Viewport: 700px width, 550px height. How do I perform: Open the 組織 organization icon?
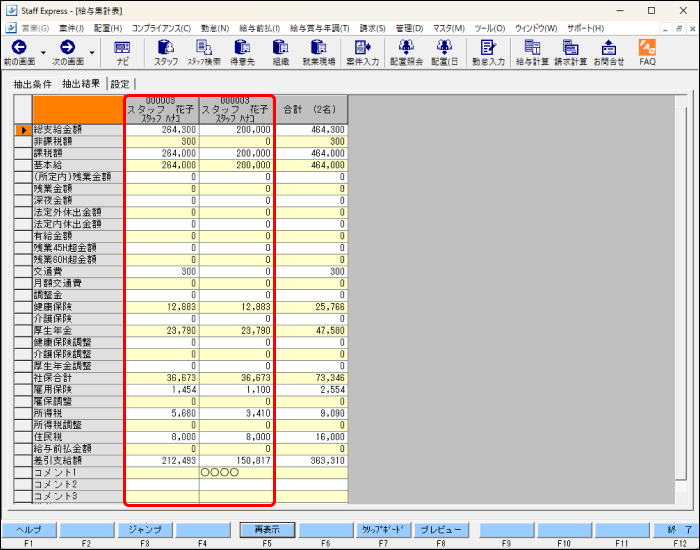280,52
